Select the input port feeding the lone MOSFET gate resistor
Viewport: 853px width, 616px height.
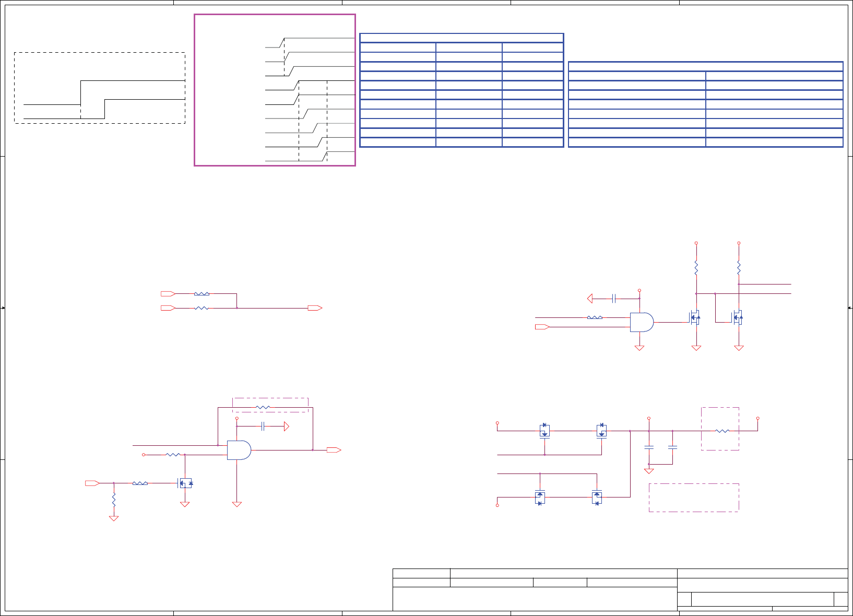pyautogui.click(x=92, y=483)
